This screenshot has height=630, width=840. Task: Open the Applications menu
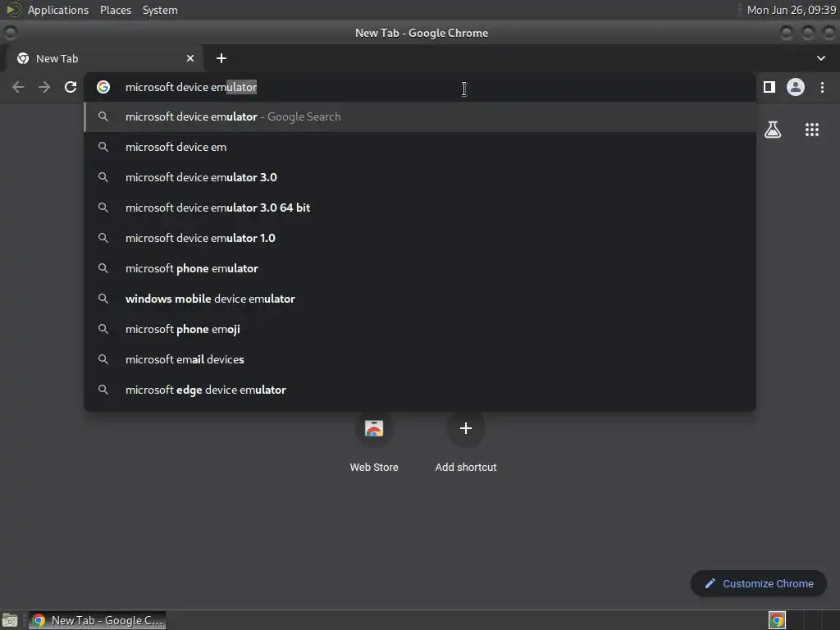(x=58, y=10)
